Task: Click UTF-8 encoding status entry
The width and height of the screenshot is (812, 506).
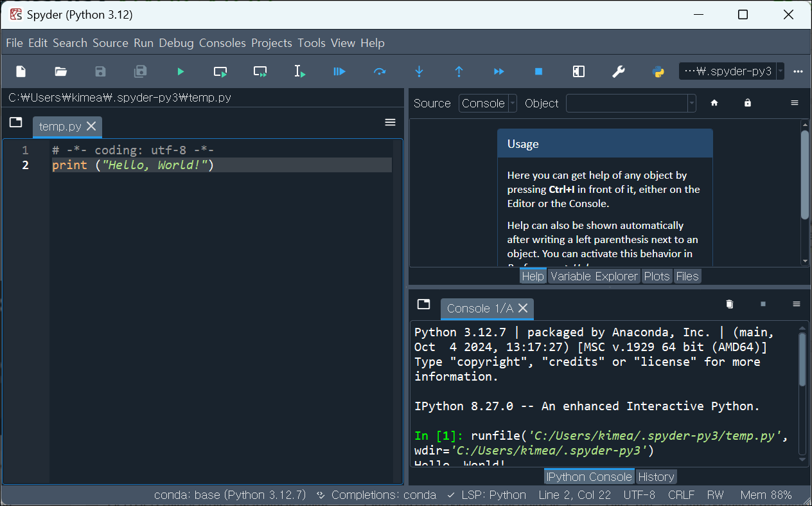Action: 639,495
